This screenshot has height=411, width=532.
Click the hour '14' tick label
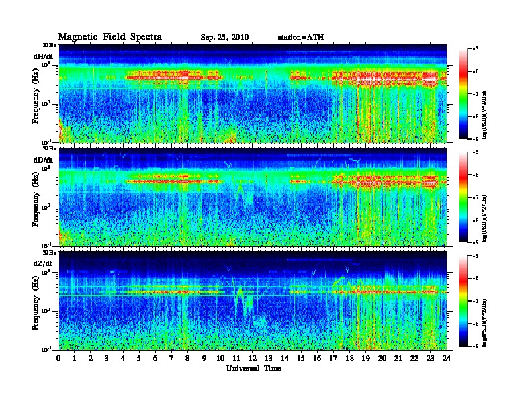coord(285,358)
